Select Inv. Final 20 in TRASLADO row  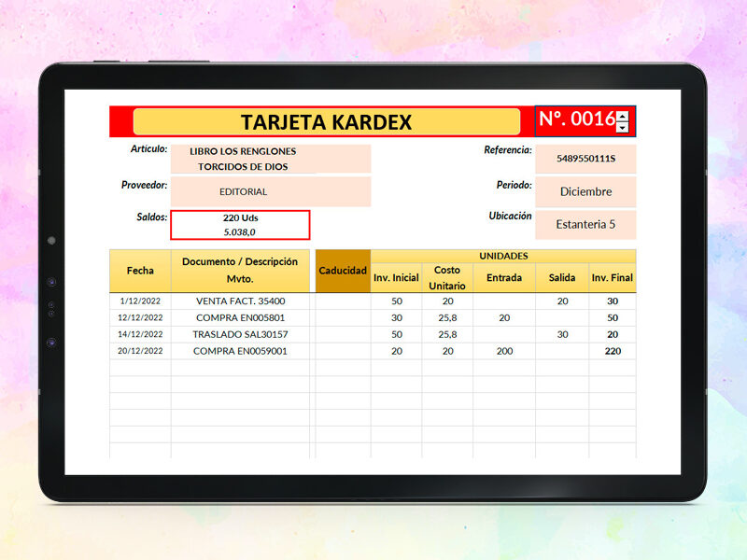(x=613, y=334)
